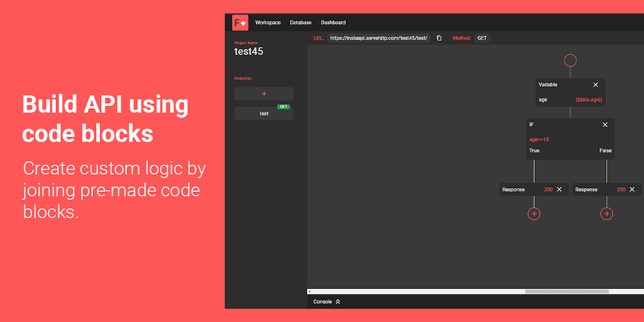Click the endpoint URL field
The height and width of the screenshot is (322, 644).
379,38
